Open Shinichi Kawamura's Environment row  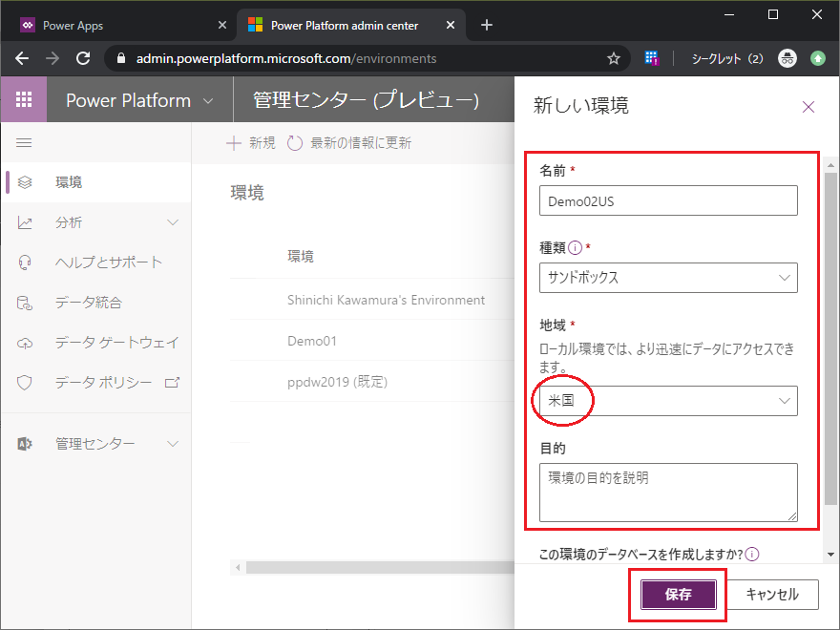click(386, 300)
